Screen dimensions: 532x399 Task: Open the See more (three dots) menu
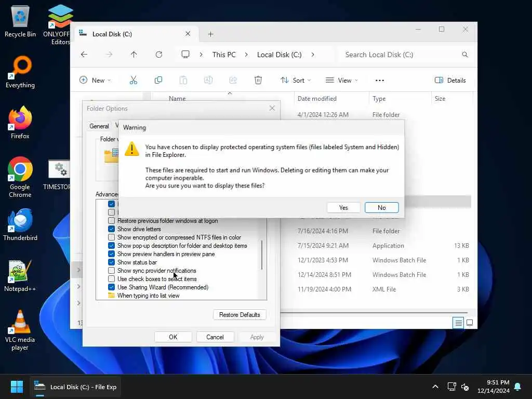pyautogui.click(x=380, y=81)
